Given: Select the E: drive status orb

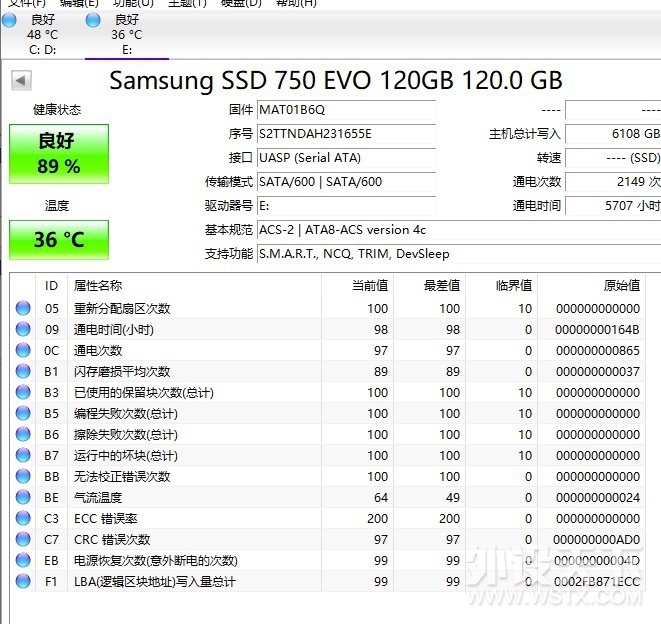Looking at the screenshot, I should (93, 20).
